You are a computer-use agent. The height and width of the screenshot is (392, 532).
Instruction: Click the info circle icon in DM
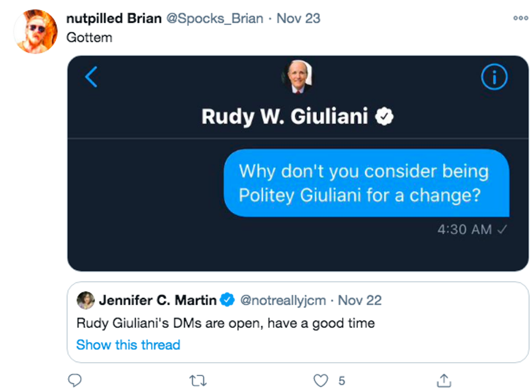coord(494,78)
